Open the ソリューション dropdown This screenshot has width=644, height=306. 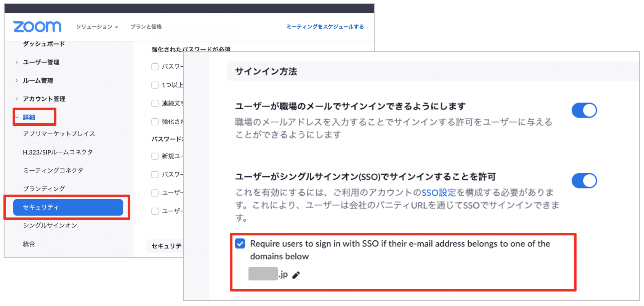point(97,27)
